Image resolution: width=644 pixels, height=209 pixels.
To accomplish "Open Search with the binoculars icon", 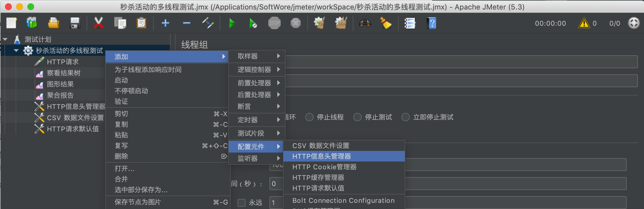I will click(365, 23).
